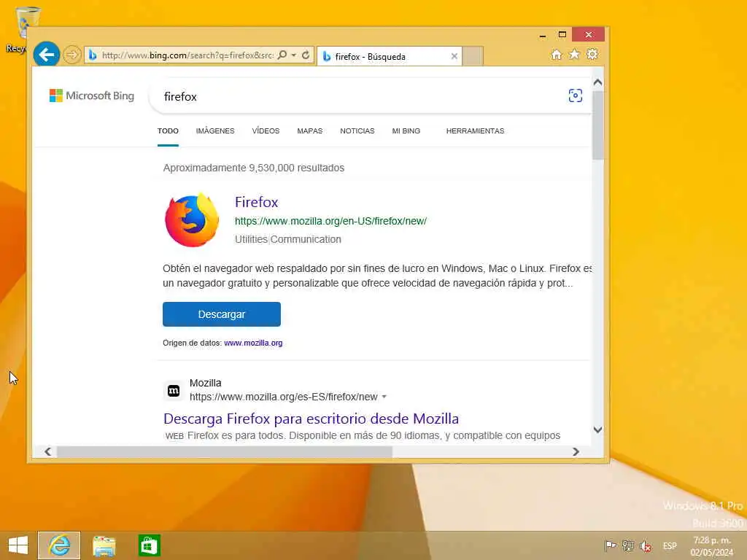This screenshot has height=560, width=747.
Task: Maximize the Internet Explorer window
Action: pos(562,34)
